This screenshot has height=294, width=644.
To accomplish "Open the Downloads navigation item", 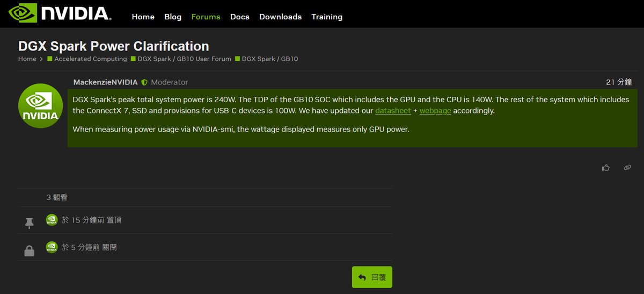I will 280,17.
